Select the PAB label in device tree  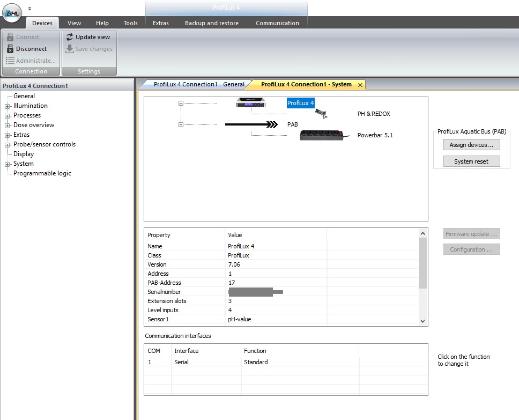pyautogui.click(x=293, y=124)
